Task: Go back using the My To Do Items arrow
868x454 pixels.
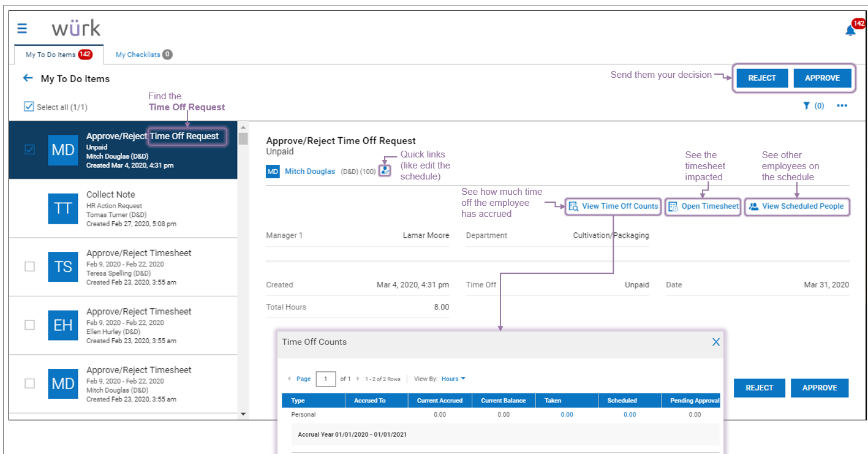Action: (28, 78)
